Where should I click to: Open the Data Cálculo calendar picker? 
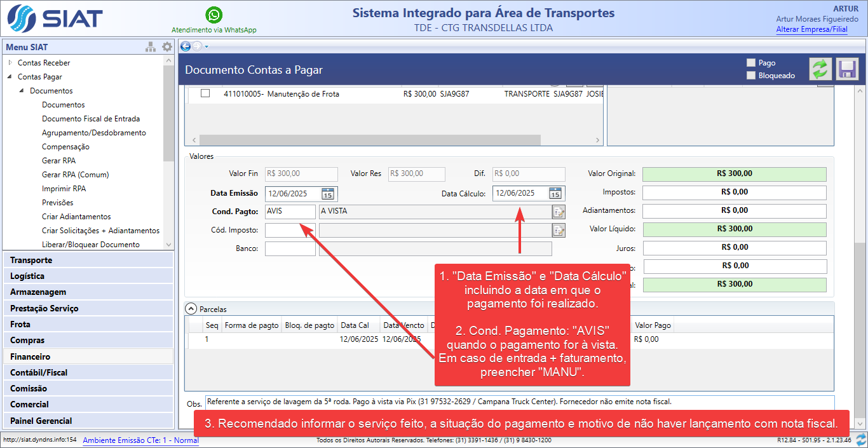pyautogui.click(x=555, y=194)
